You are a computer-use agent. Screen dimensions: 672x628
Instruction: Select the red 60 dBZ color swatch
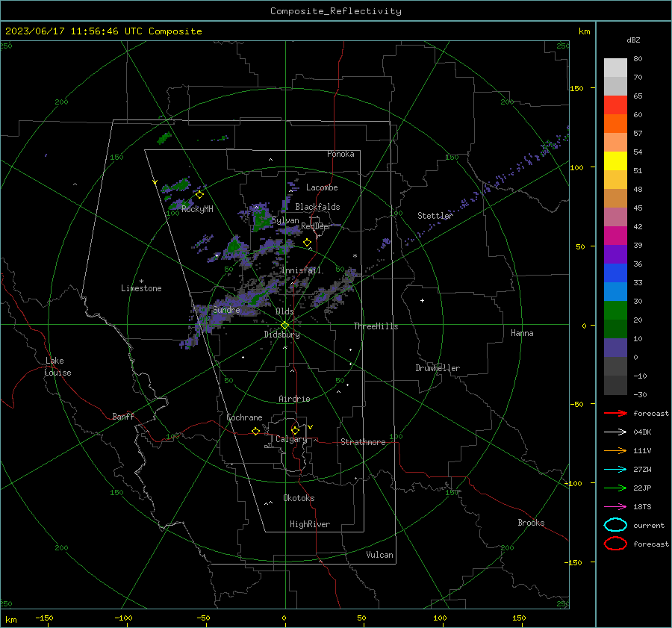pos(615,105)
